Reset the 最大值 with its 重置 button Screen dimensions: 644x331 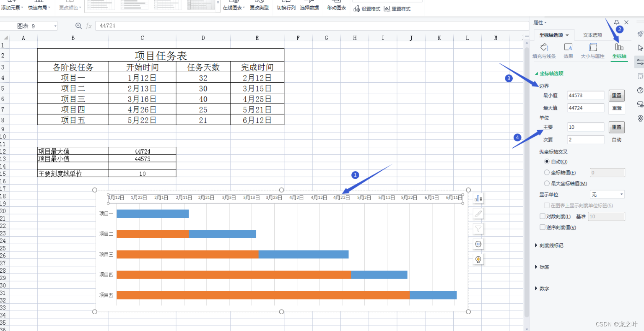(617, 108)
